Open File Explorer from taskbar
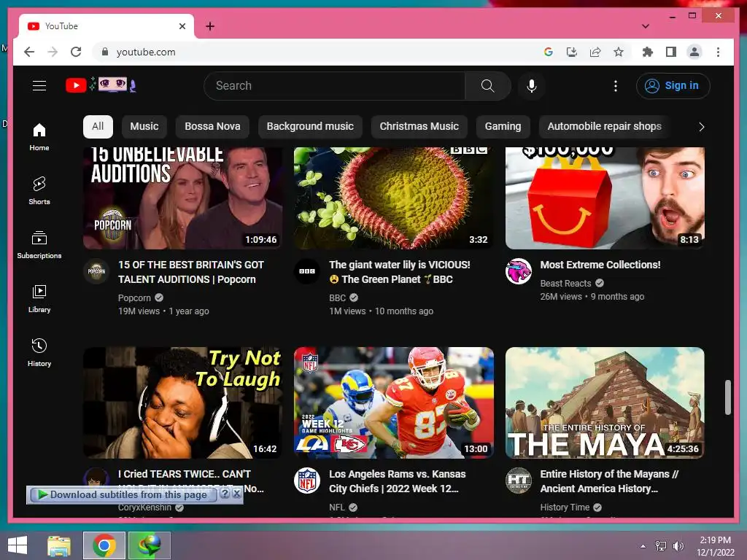This screenshot has height=560, width=747. pyautogui.click(x=59, y=545)
